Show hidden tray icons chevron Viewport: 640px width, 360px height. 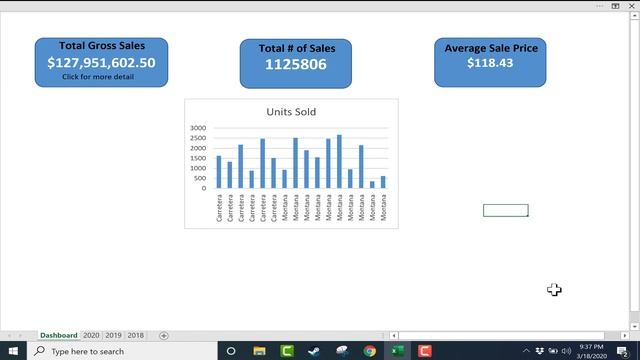click(526, 351)
